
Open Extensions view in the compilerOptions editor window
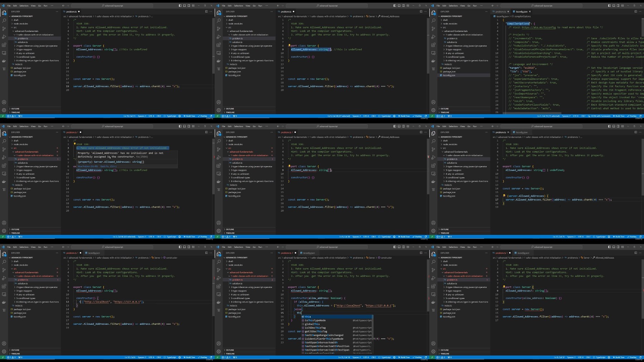pyautogui.click(x=433, y=45)
